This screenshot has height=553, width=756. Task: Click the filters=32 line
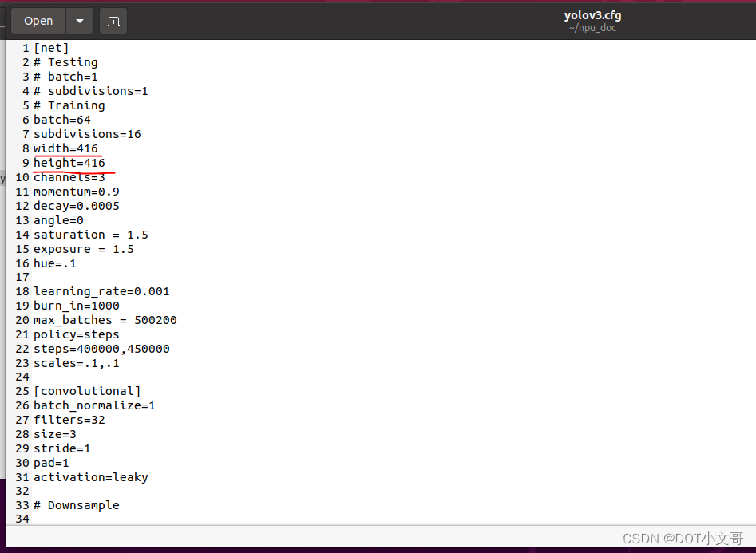(69, 421)
